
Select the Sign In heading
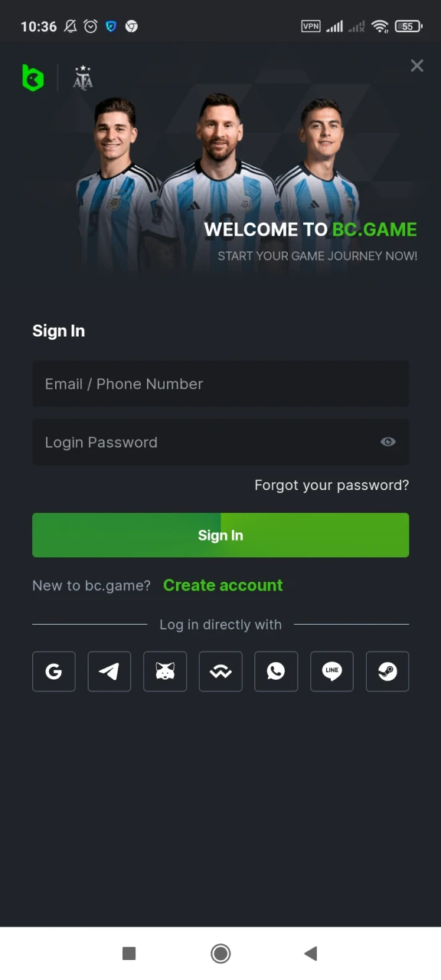pyautogui.click(x=58, y=331)
